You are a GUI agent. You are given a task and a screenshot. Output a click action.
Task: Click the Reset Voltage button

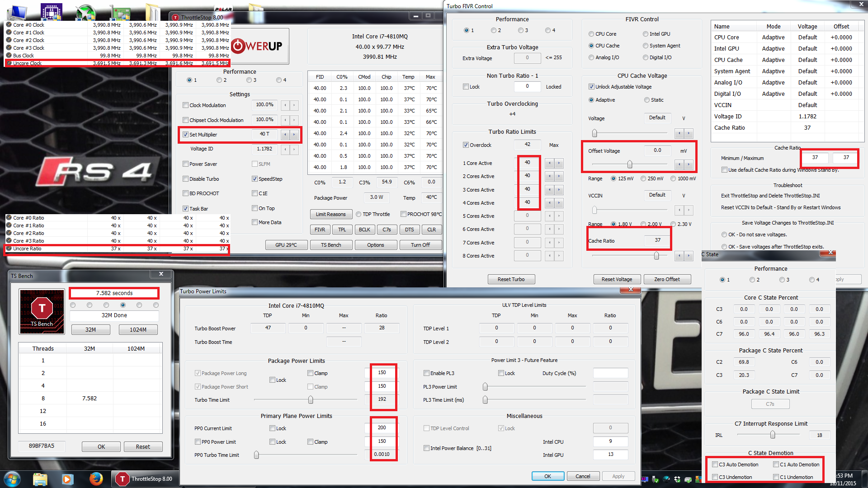617,279
